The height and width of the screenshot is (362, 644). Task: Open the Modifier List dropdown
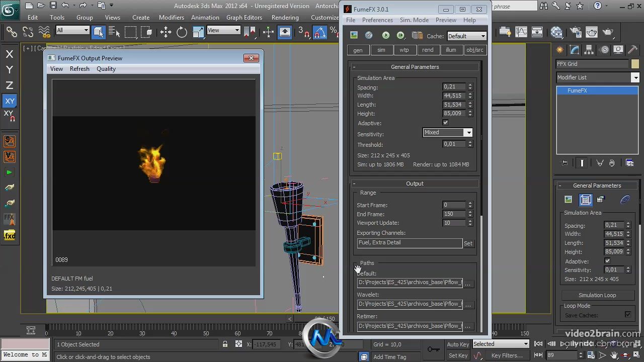click(598, 77)
